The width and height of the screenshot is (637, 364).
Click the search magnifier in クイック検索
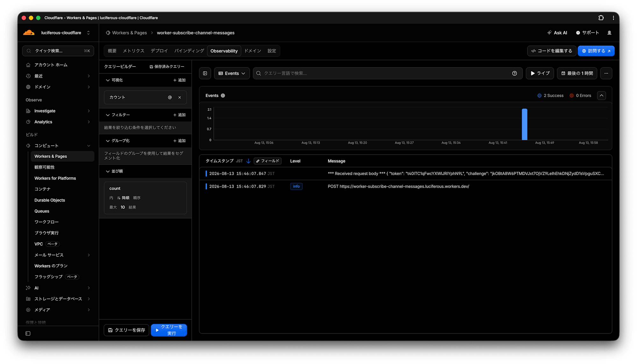29,51
